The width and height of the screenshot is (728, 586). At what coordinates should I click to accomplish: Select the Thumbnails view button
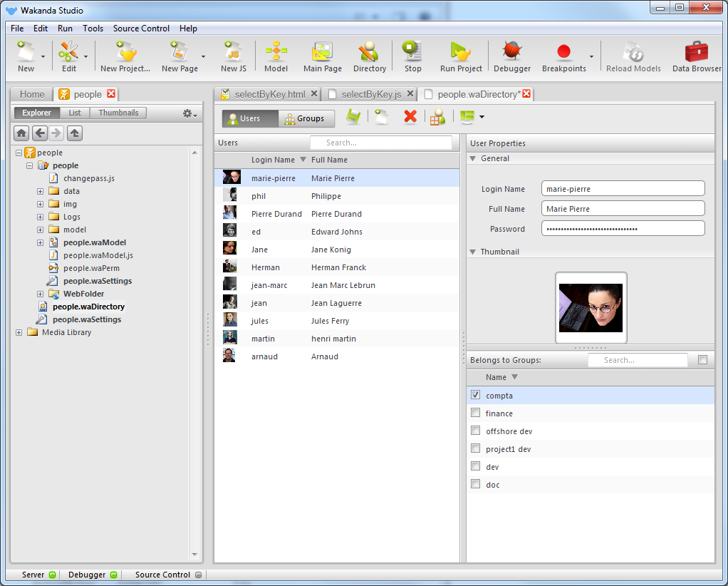click(118, 113)
